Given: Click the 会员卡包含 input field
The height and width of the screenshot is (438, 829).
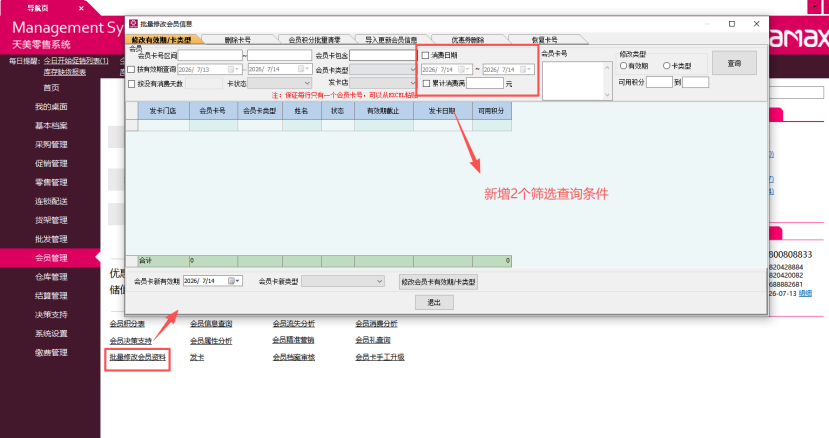Looking at the screenshot, I should coord(383,56).
